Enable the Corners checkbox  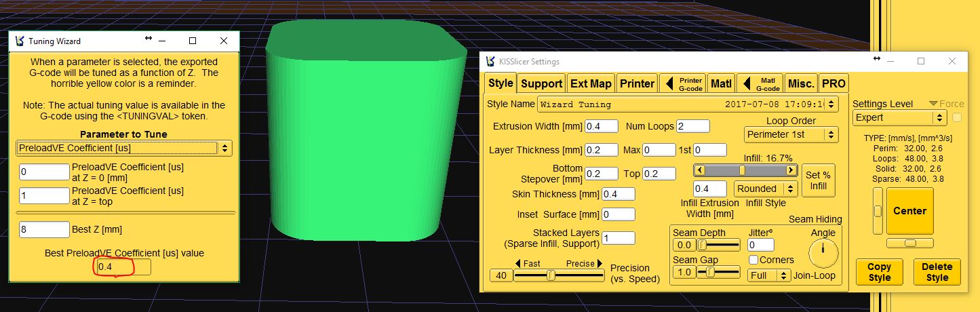[x=753, y=260]
